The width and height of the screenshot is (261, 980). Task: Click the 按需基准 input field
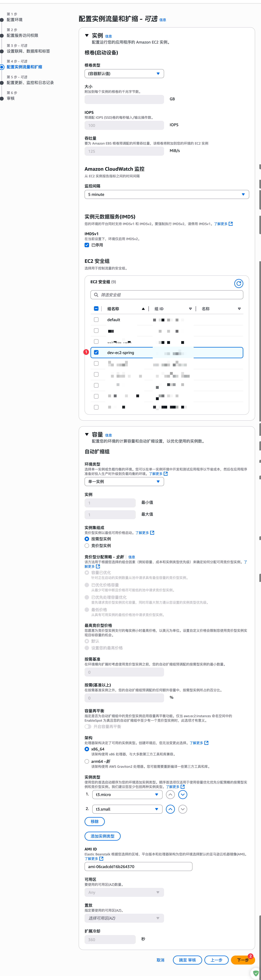point(124,672)
